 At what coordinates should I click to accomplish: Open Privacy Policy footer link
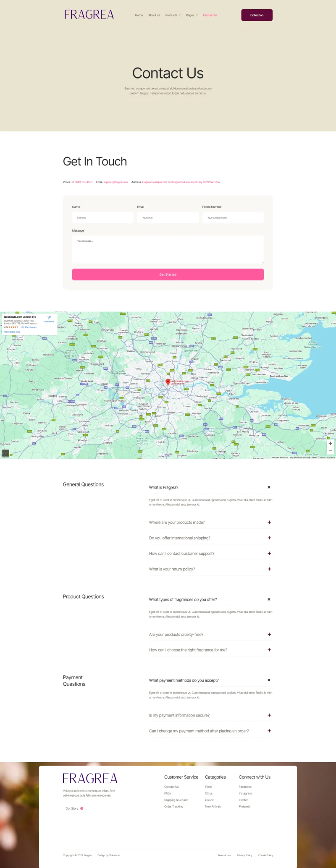pyautogui.click(x=244, y=855)
